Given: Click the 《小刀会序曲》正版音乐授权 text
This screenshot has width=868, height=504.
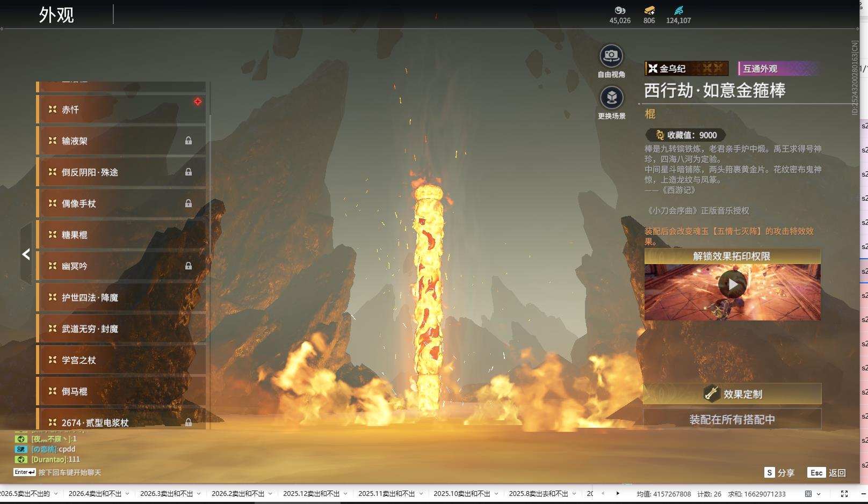Looking at the screenshot, I should pos(697,211).
